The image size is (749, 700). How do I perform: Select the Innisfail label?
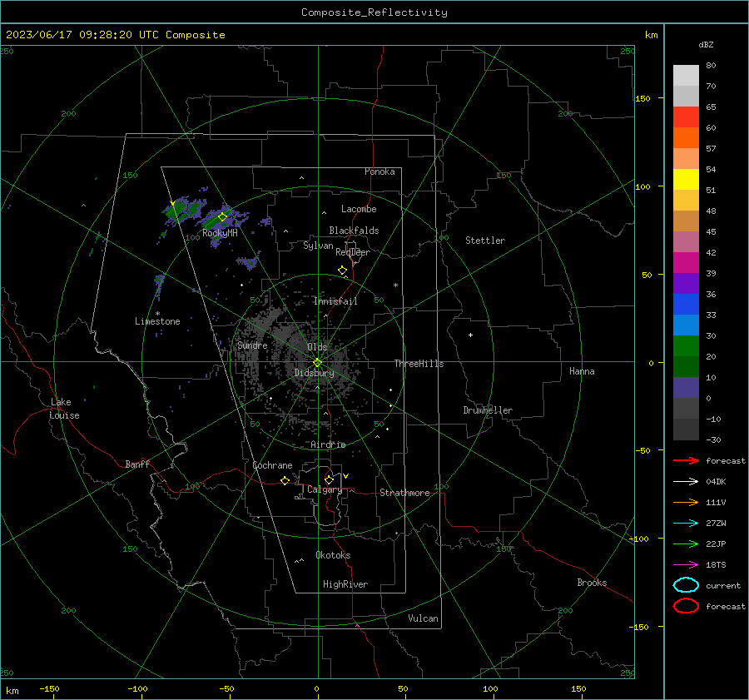335,301
